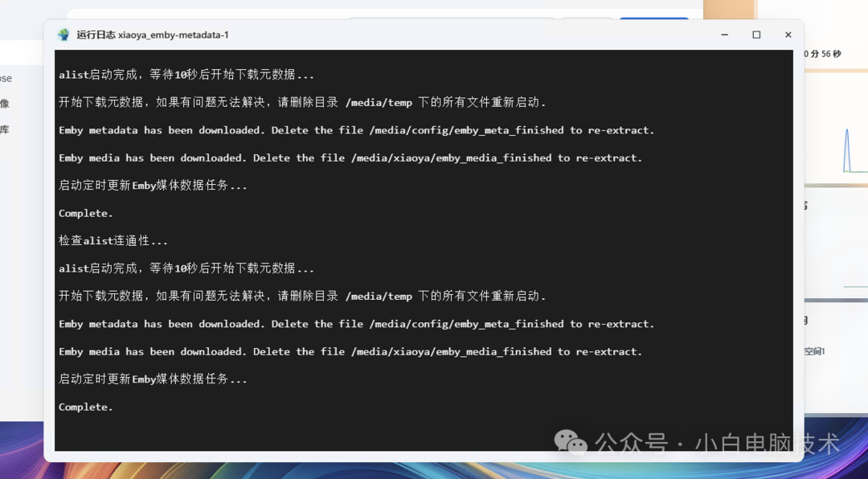Close the 运行日志 log window
The width and height of the screenshot is (868, 479).
(x=788, y=35)
